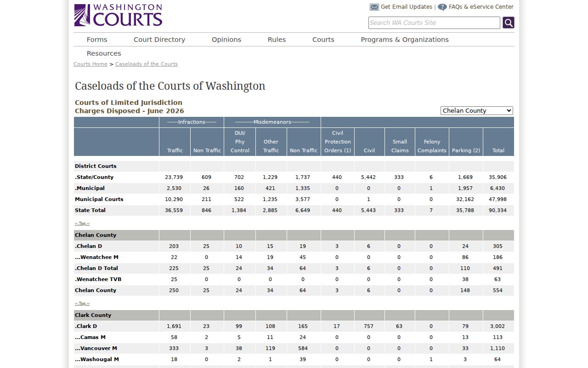Open the Opinions menu

coord(226,40)
